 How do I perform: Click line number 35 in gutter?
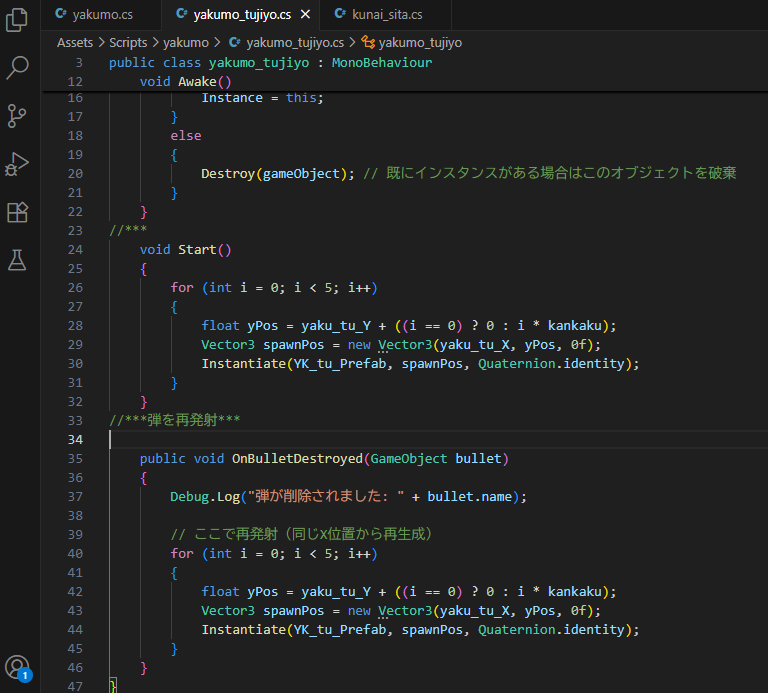(75, 459)
